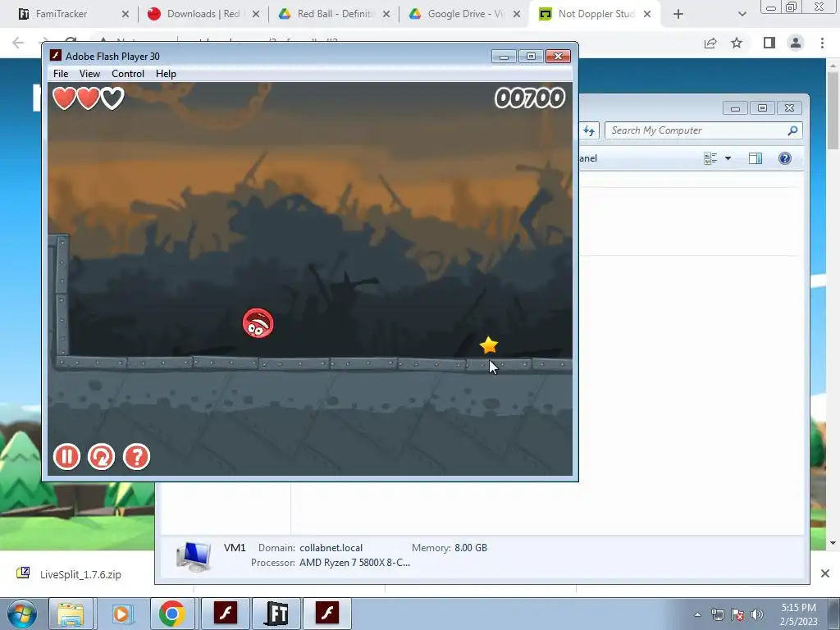Viewport: 840px width, 630px height.
Task: Switch to Downloads Red Ball tab
Action: (203, 14)
